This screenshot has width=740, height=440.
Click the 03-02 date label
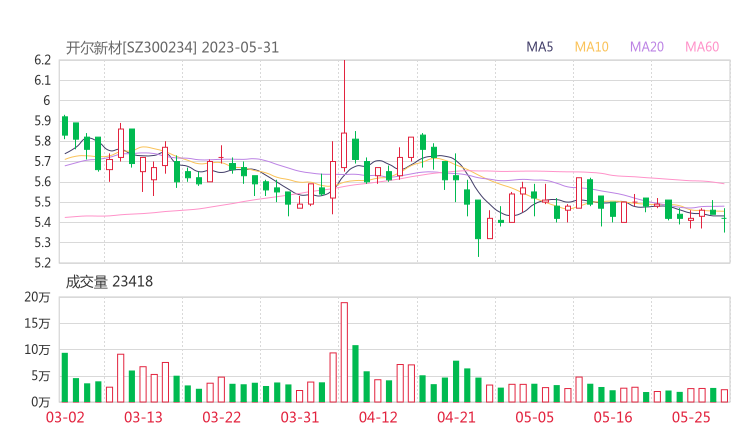click(x=65, y=417)
